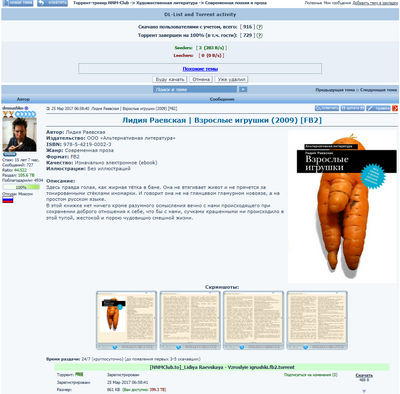Click the user's blue rank rings icon
400x394 pixels.
pyautogui.click(x=25, y=114)
